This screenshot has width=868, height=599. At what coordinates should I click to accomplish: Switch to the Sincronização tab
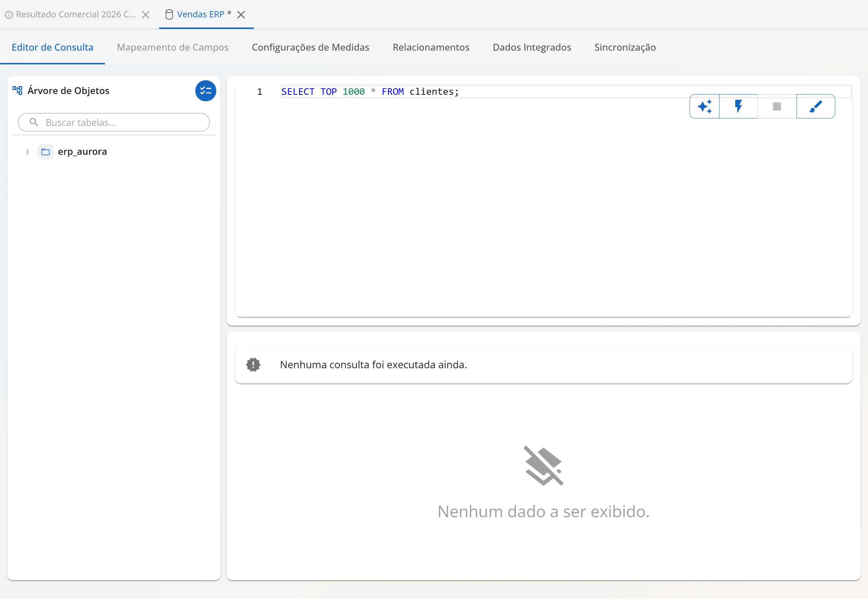click(x=625, y=47)
